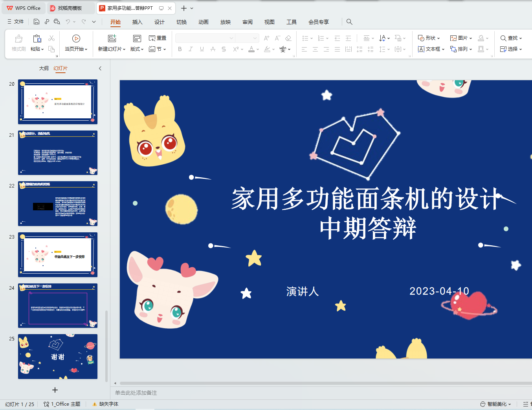Image resolution: width=532 pixels, height=410 pixels.
Task: Decrease font size with A- icon
Action: (277, 38)
